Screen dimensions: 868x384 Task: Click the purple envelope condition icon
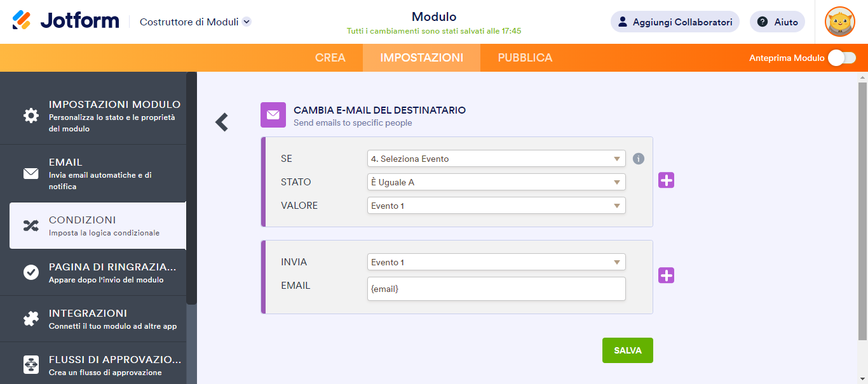(x=273, y=115)
